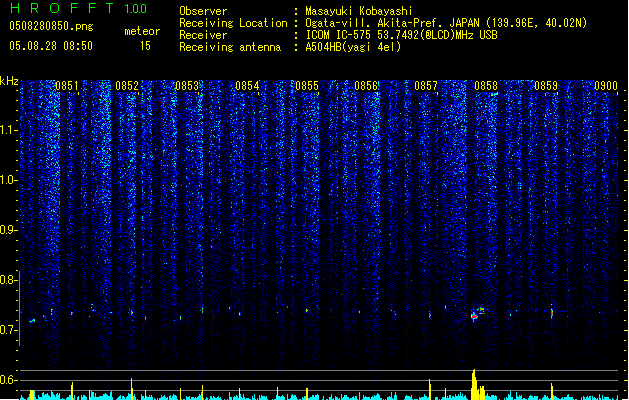This screenshot has width=629, height=400.
Task: Click the 'meteor' label
Action: (x=142, y=31)
